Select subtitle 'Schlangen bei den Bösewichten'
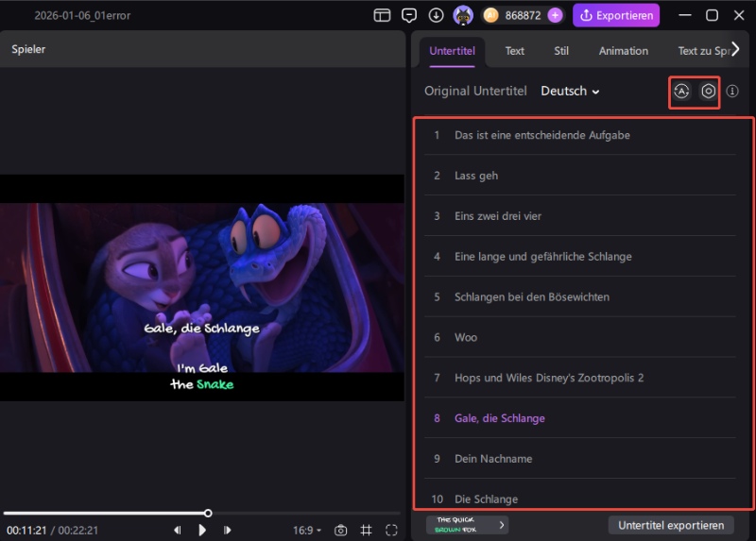The image size is (756, 541). click(x=580, y=296)
